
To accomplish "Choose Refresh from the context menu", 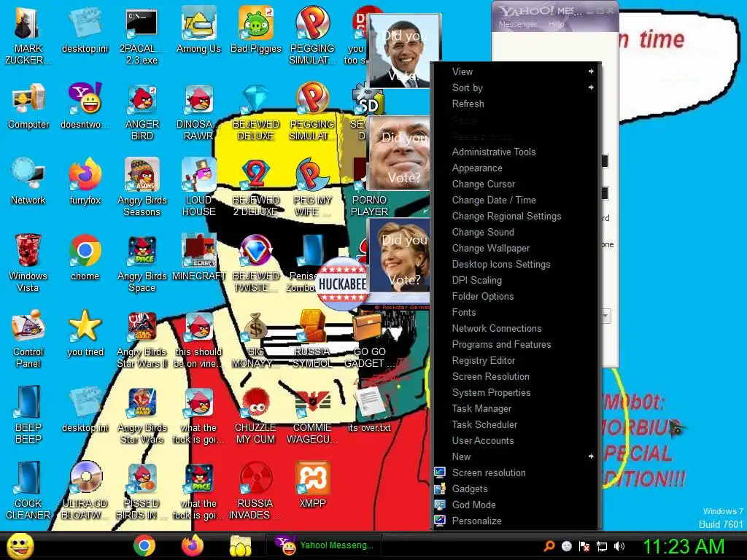I will tap(516, 104).
